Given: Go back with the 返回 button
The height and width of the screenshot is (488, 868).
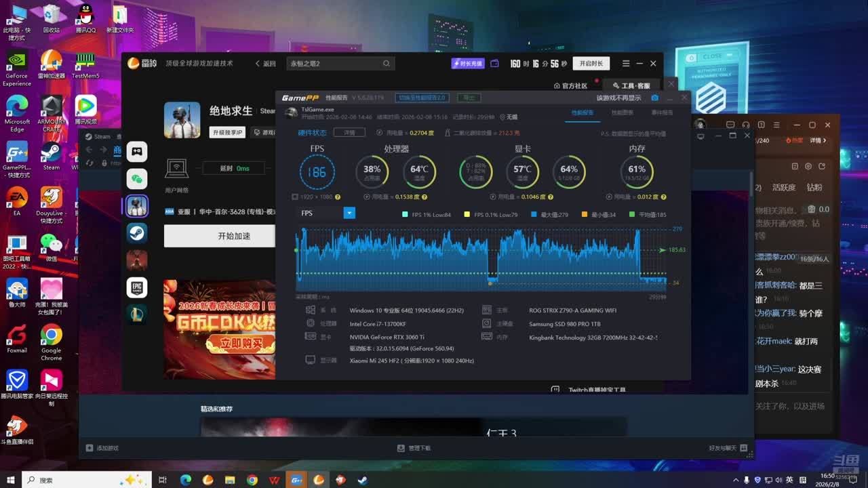Looking at the screenshot, I should coord(266,64).
